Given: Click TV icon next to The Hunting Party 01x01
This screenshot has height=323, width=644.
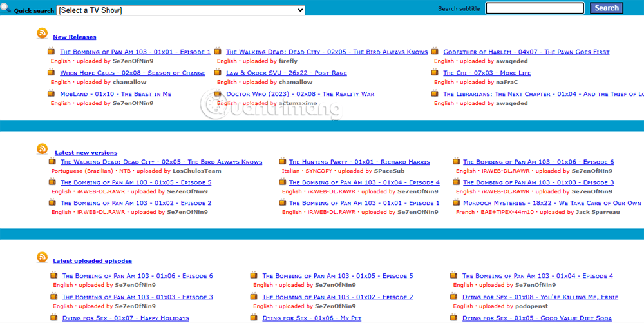Looking at the screenshot, I should (283, 161).
